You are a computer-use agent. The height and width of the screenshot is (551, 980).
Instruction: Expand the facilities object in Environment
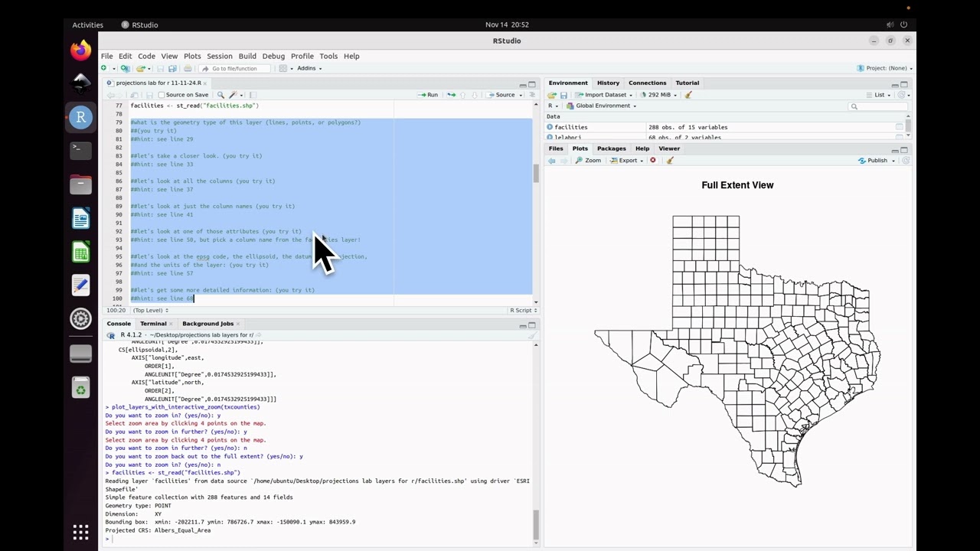550,127
